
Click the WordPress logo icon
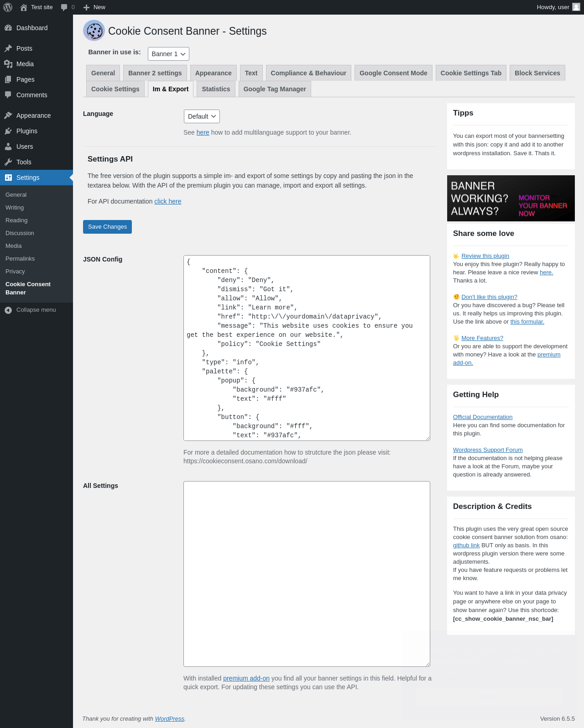[8, 7]
